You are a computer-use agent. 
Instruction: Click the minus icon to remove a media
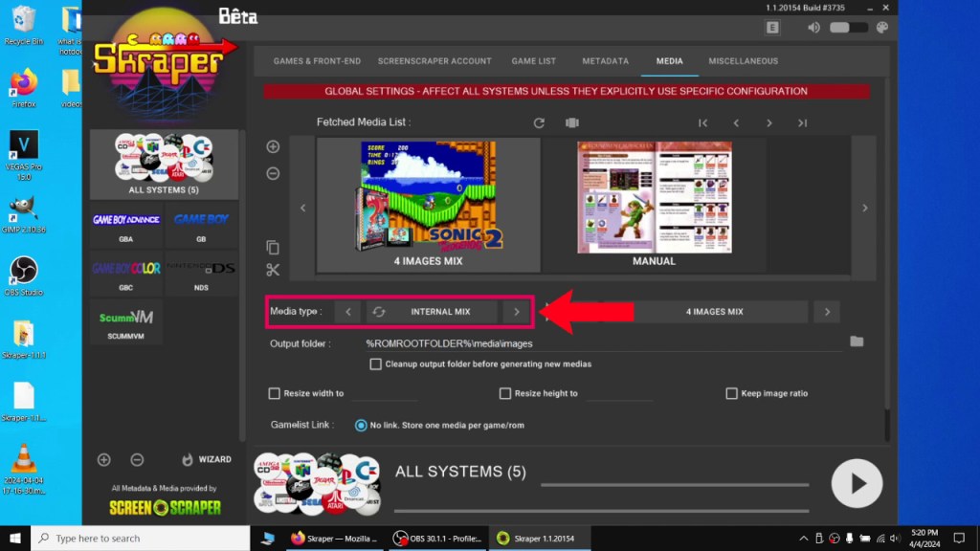click(x=273, y=174)
